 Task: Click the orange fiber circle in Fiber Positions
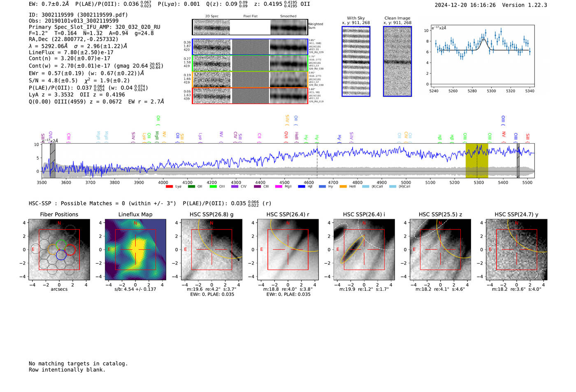point(53,250)
